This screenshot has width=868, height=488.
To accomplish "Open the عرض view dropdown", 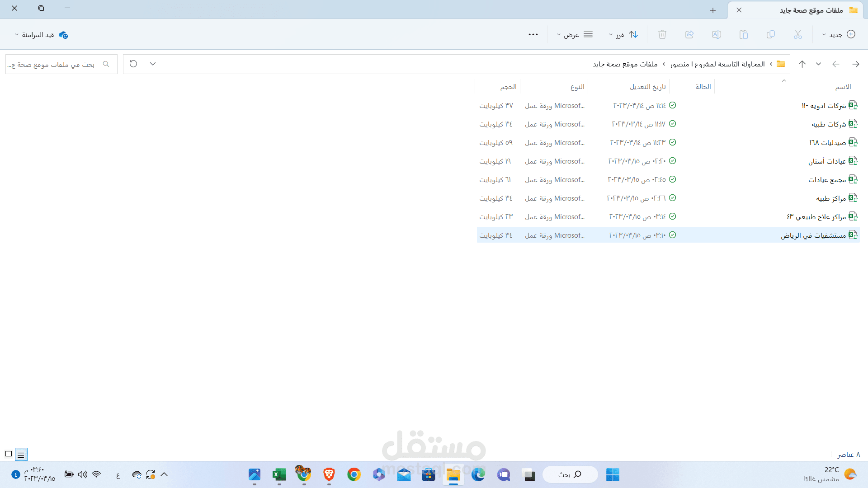I will pos(574,34).
